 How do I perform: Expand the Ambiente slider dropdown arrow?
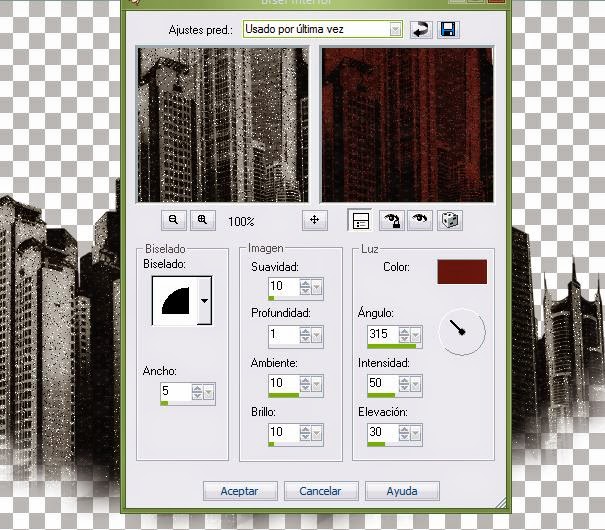[x=316, y=385]
